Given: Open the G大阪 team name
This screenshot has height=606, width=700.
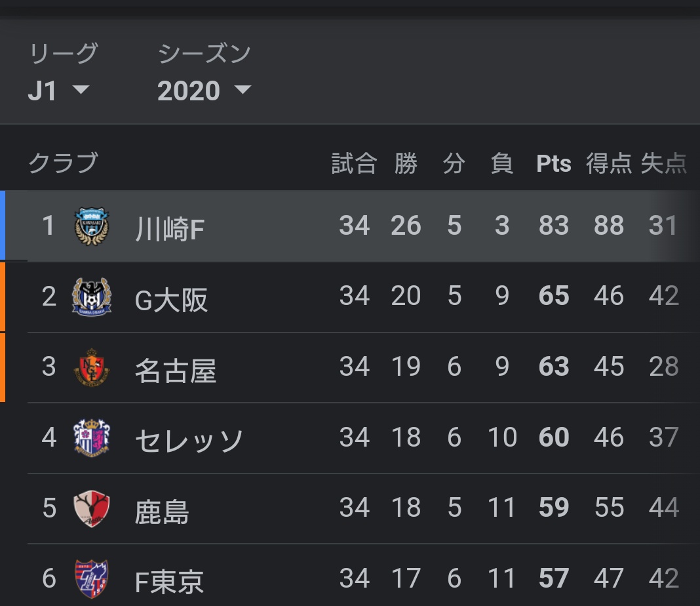Looking at the screenshot, I should point(172,300).
